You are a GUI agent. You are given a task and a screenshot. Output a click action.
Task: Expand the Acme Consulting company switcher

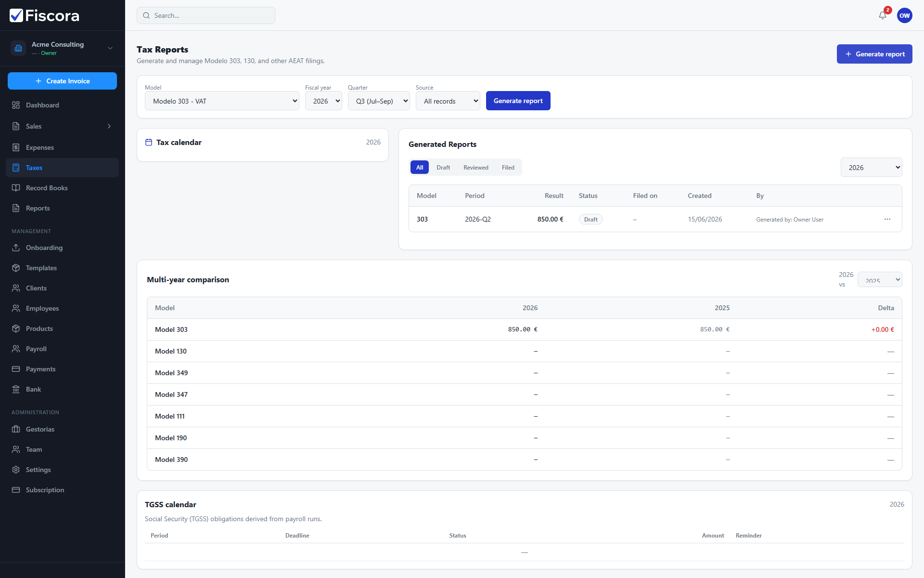tap(110, 48)
